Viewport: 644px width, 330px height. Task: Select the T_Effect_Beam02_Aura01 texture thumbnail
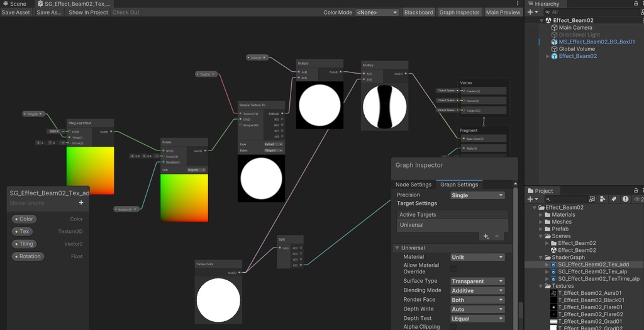click(x=553, y=293)
